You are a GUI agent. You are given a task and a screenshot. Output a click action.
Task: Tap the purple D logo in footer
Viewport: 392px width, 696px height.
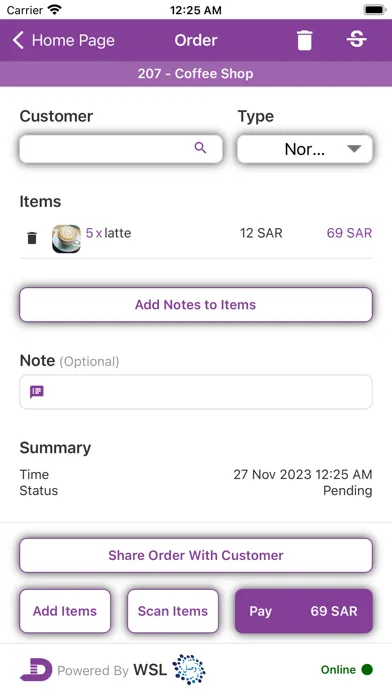pyautogui.click(x=36, y=669)
